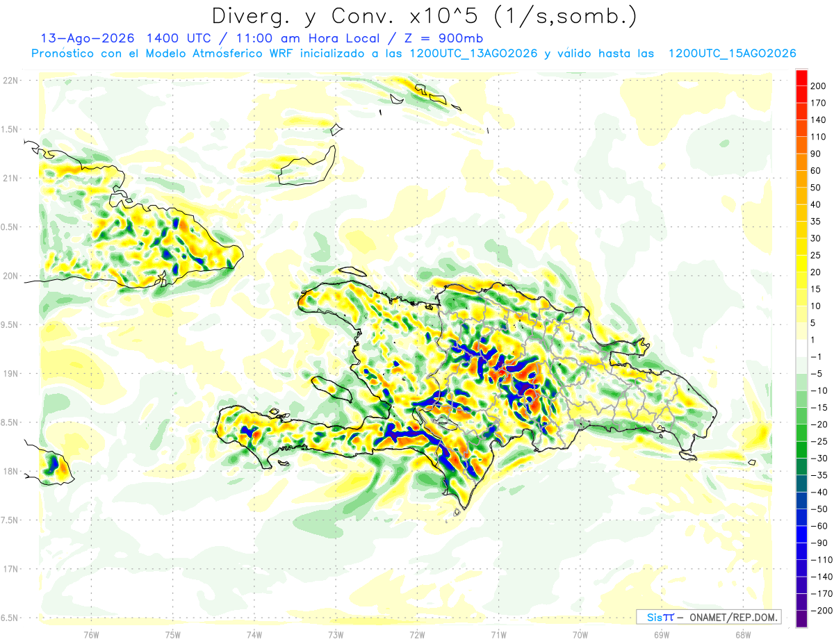Click the positive 15 colorbar label
The width and height of the screenshot is (834, 644).
[816, 289]
